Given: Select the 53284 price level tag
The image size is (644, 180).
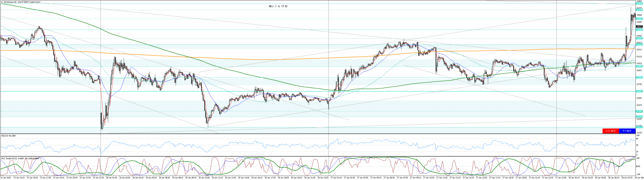Looking at the screenshot, I should pos(639,44).
